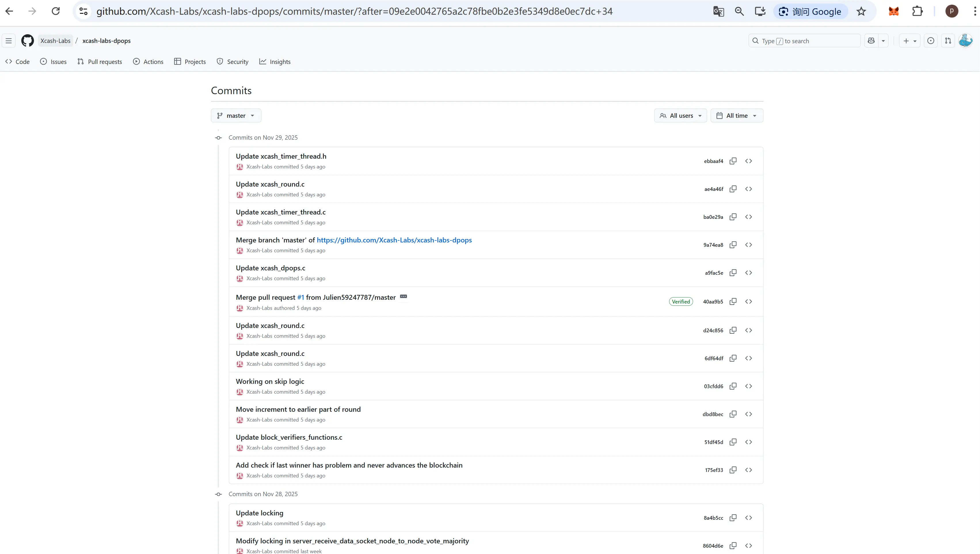Open the pull requests header icon

948,41
